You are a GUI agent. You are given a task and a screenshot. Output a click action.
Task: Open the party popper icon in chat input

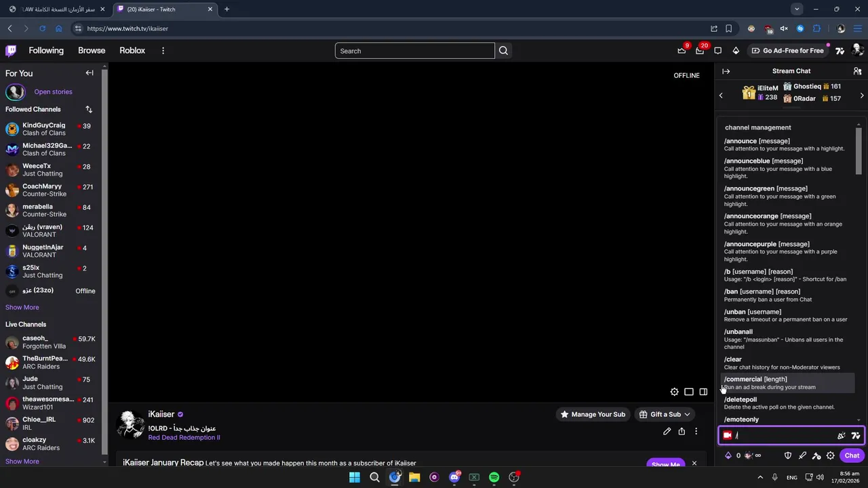coord(842,436)
